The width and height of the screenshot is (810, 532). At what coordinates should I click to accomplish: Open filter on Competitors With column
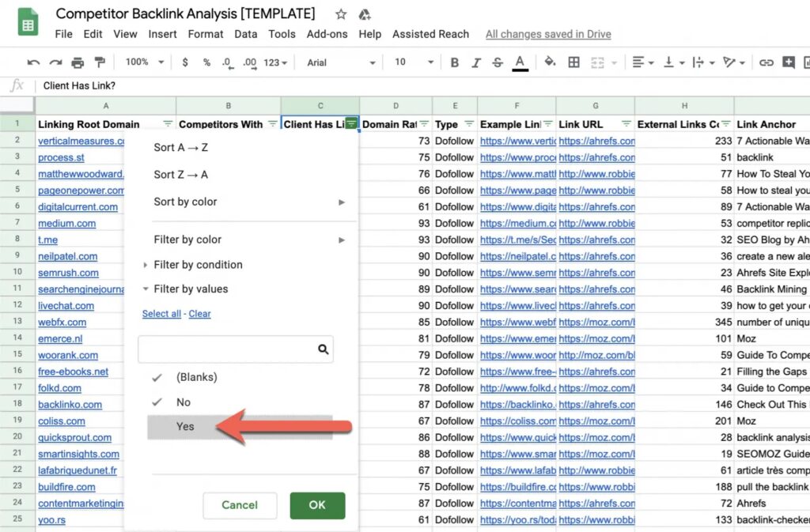click(273, 124)
